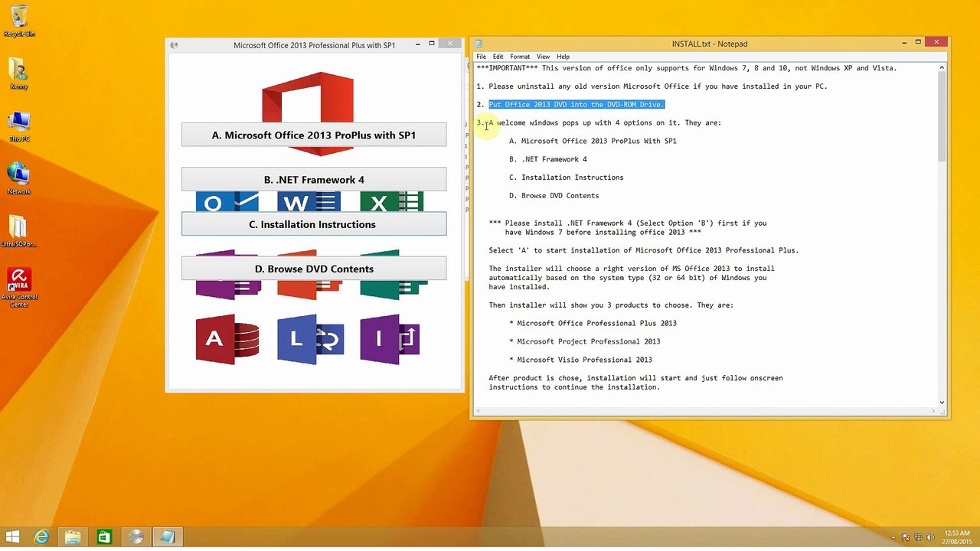
Task: Click the "INSTALL.txt - Notepad" window title
Action: click(x=710, y=44)
